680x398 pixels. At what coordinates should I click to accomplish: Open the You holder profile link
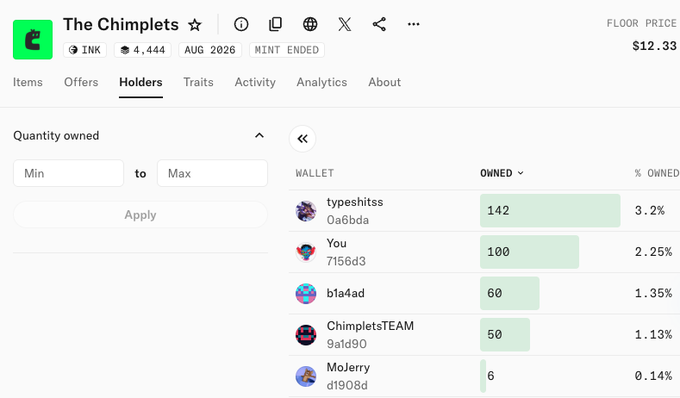pos(337,243)
